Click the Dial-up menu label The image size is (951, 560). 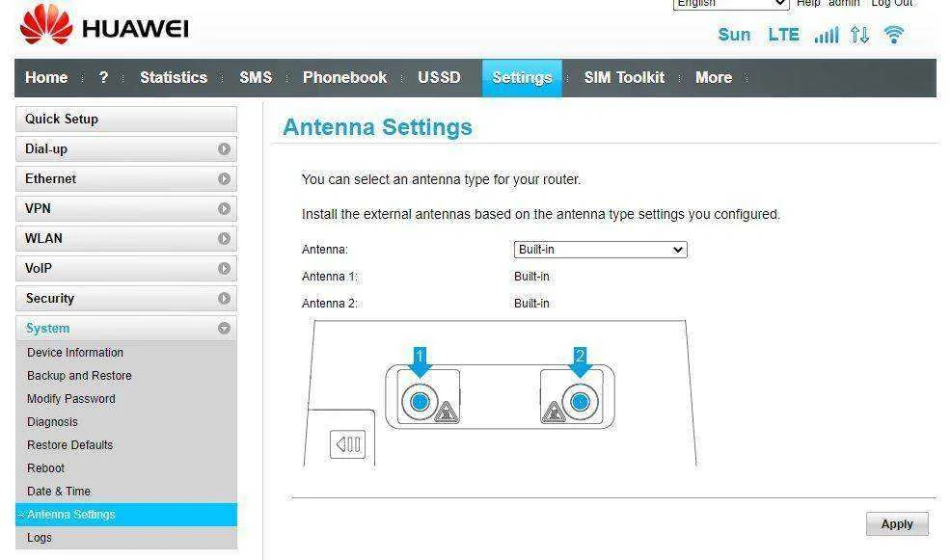(x=46, y=149)
